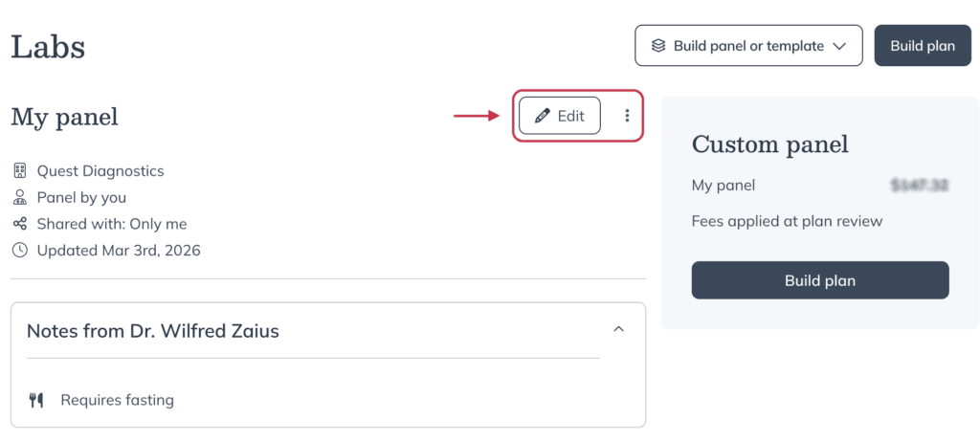Image resolution: width=980 pixels, height=442 pixels.
Task: Open the three-dot more options menu
Action: (627, 116)
